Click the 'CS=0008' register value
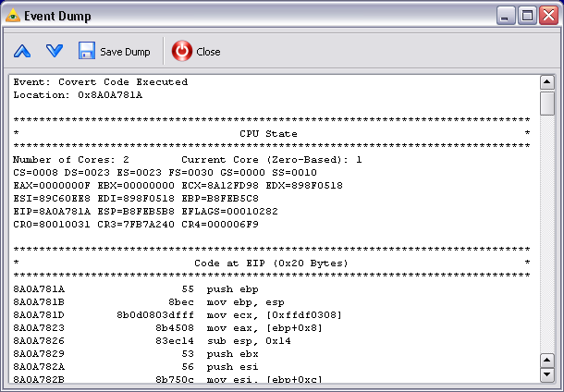 (x=36, y=173)
